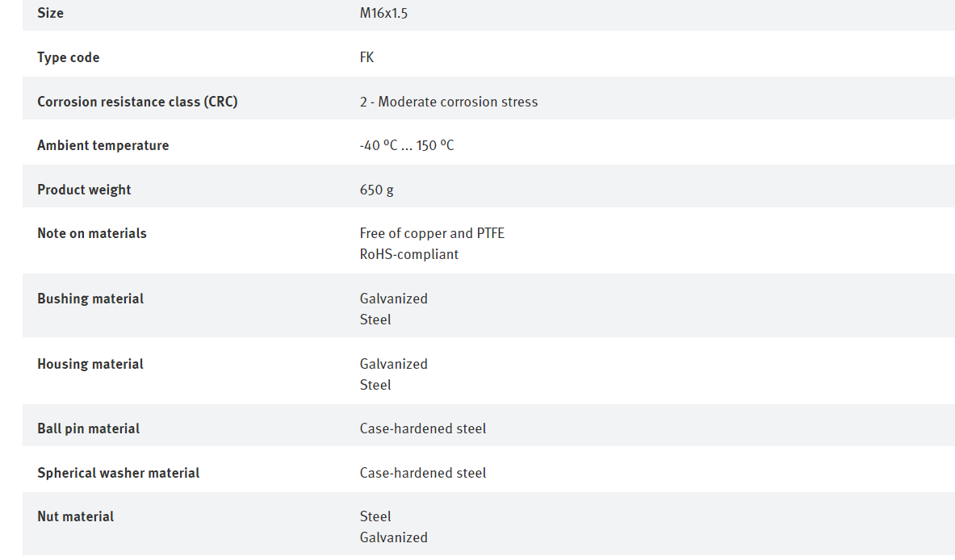Click the Ball pin Case-hardened steel value

point(423,428)
